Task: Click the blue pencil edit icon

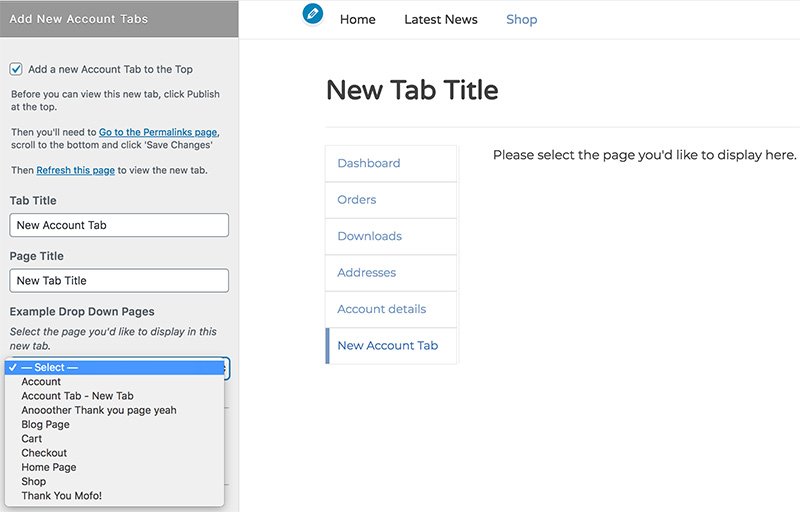Action: (x=312, y=14)
